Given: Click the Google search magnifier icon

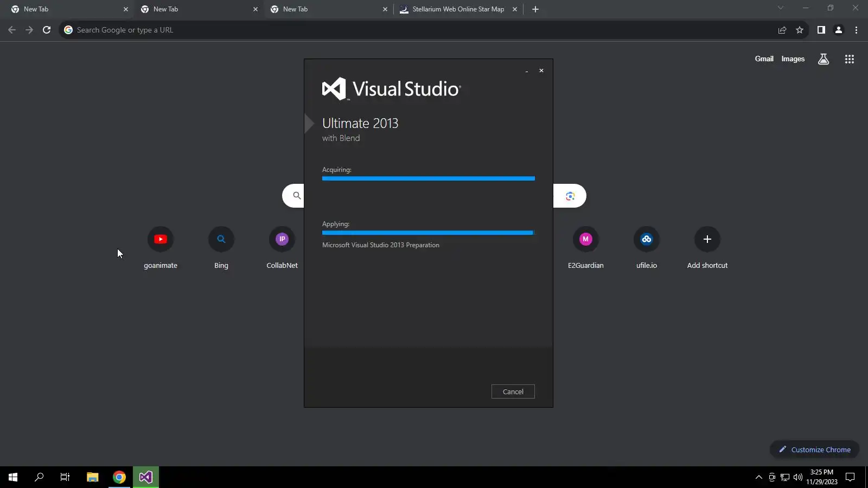Looking at the screenshot, I should coord(297,196).
